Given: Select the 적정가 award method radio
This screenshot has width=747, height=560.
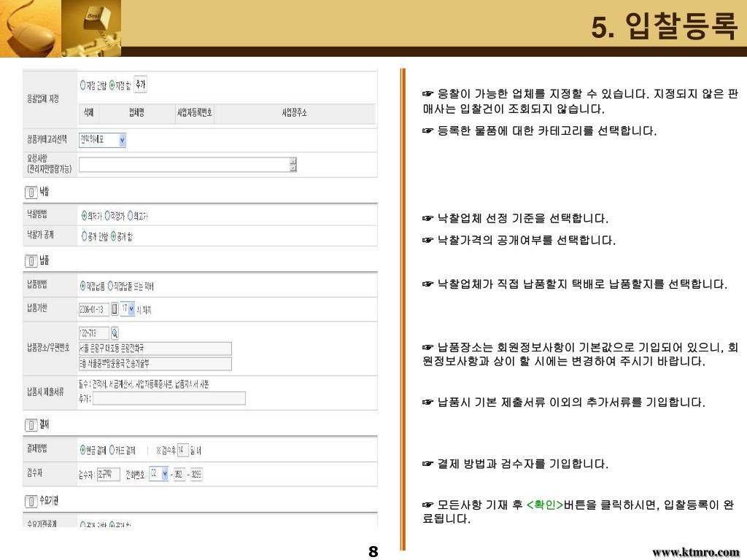Looking at the screenshot, I should 108,216.
